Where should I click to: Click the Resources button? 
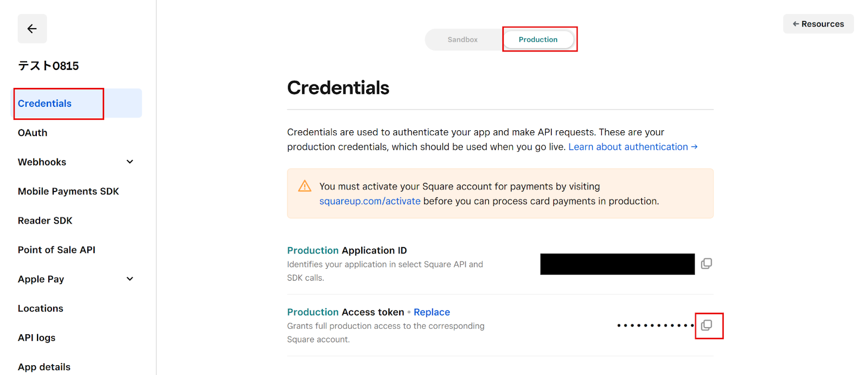coord(818,24)
